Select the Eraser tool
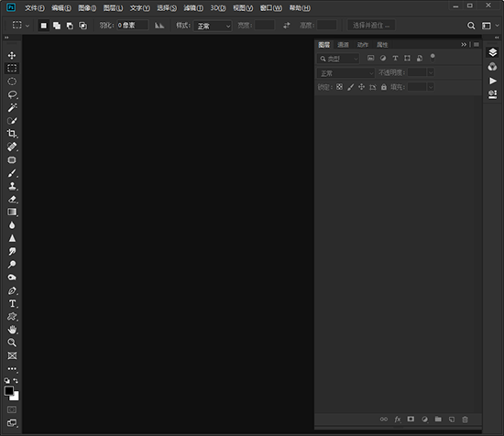This screenshot has width=504, height=436. 12,199
